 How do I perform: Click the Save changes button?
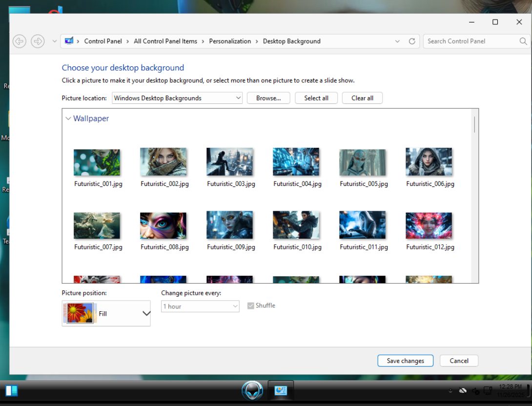click(x=405, y=361)
